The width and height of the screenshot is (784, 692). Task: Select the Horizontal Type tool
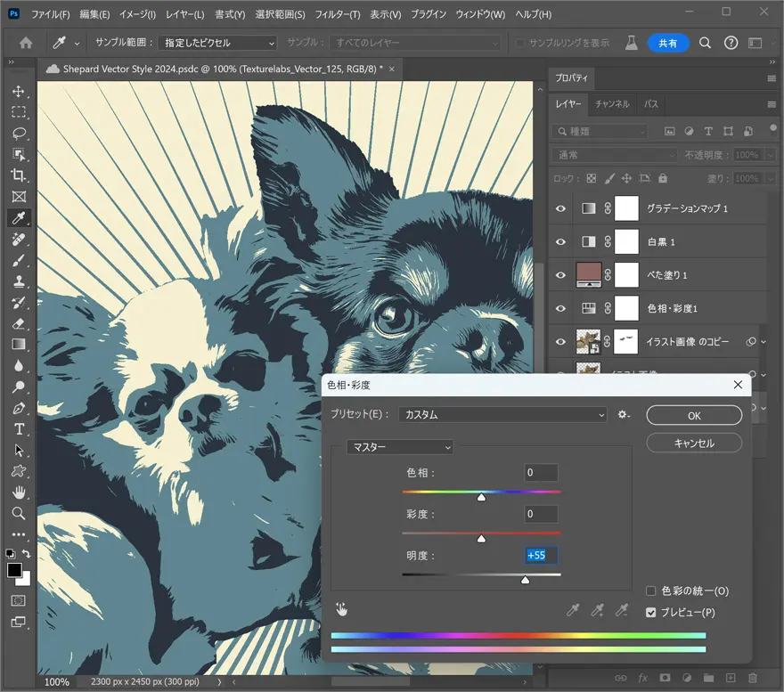(19, 429)
